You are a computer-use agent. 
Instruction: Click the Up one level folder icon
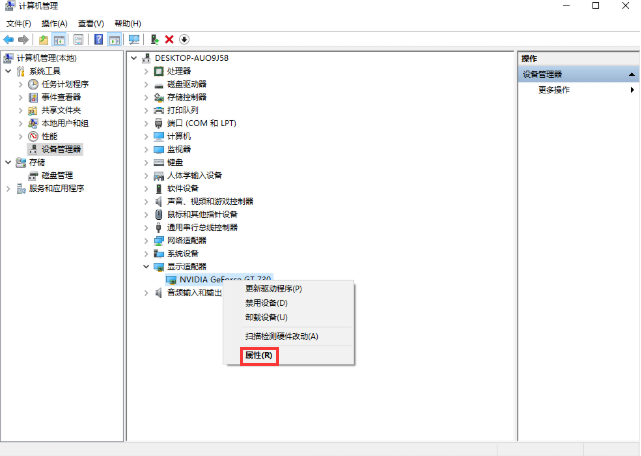(44, 39)
